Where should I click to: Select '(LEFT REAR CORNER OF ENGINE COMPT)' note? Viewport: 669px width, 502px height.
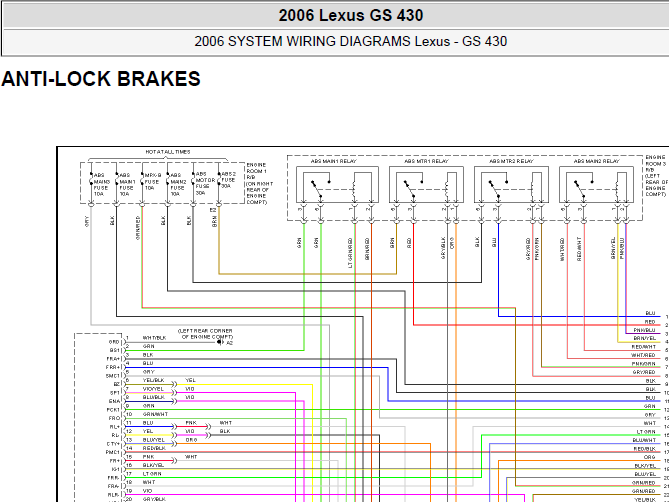point(205,334)
